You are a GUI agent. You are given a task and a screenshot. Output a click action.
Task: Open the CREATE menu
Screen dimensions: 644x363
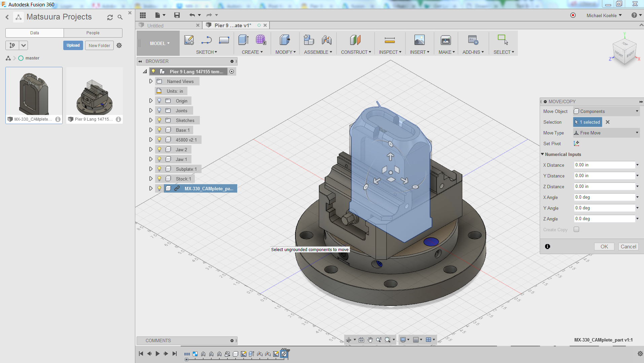pos(252,52)
